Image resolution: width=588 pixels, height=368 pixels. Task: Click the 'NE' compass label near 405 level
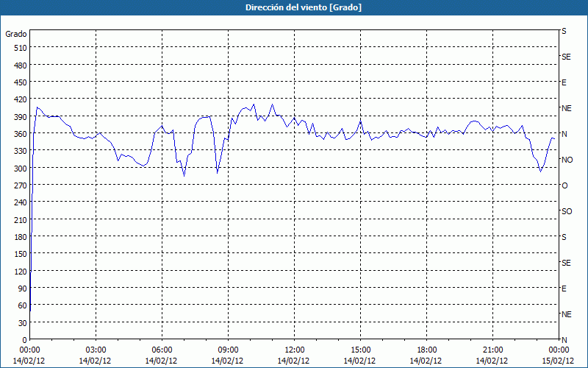566,108
